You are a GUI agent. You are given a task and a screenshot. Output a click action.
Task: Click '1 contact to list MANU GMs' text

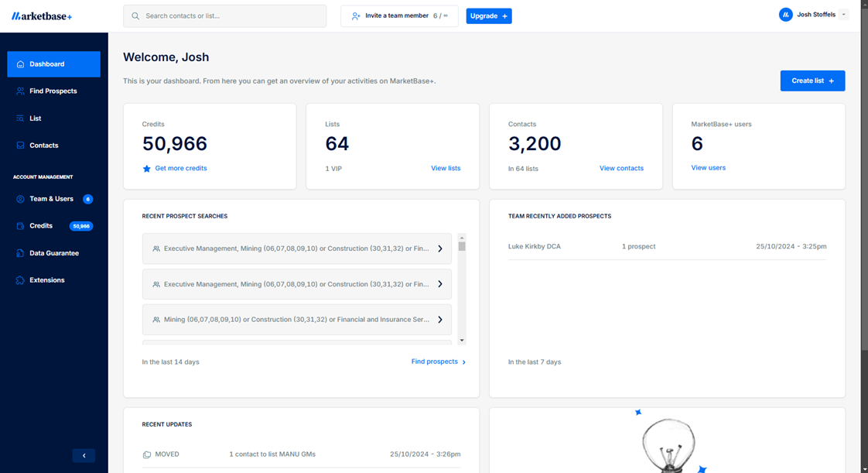point(272,454)
